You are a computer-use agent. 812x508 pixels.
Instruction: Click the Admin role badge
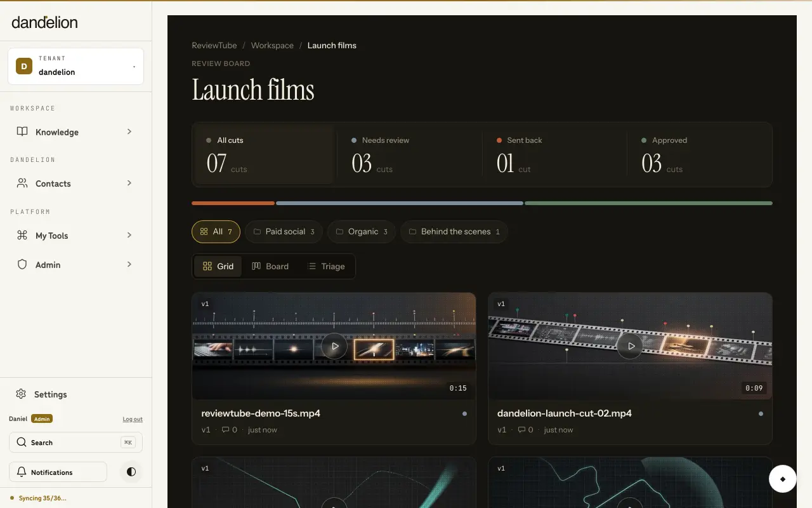coord(43,419)
